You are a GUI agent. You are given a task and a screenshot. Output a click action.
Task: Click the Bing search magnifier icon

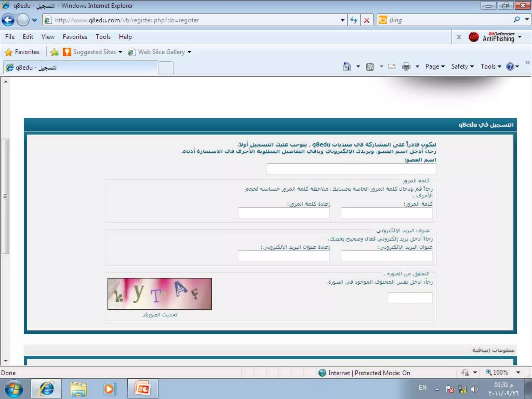point(516,20)
